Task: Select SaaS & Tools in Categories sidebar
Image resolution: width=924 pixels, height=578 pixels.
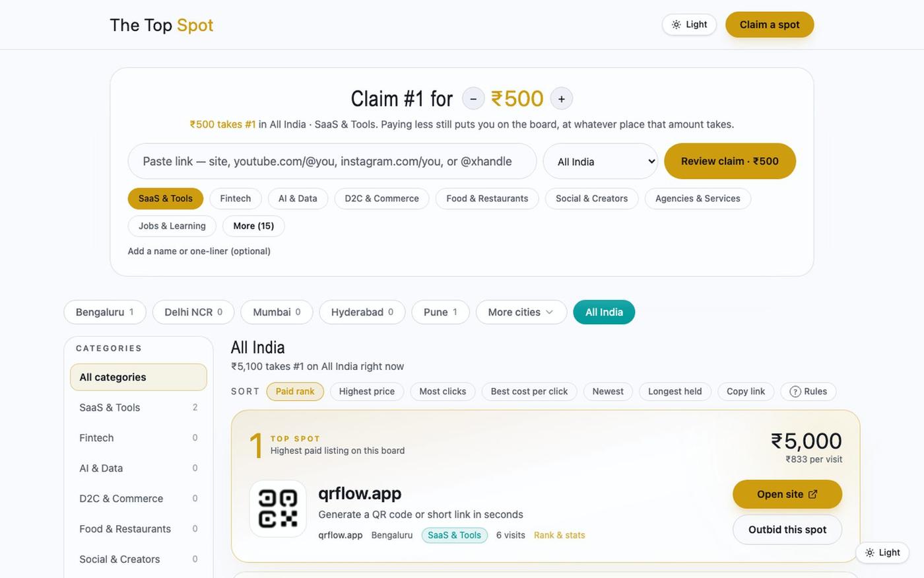Action: [139, 408]
